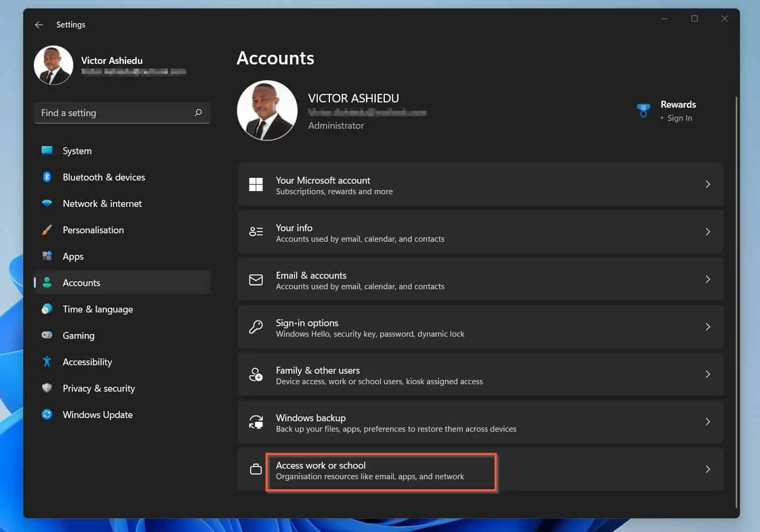Expand Your Microsoft account with its chevron
760x532 pixels.
[x=708, y=184]
